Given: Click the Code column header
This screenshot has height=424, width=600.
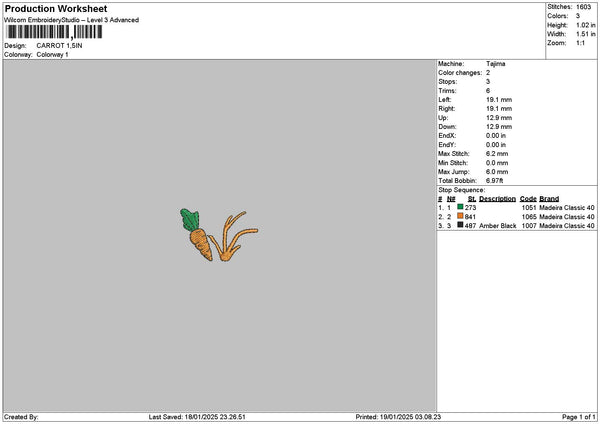Looking at the screenshot, I should pos(528,199).
